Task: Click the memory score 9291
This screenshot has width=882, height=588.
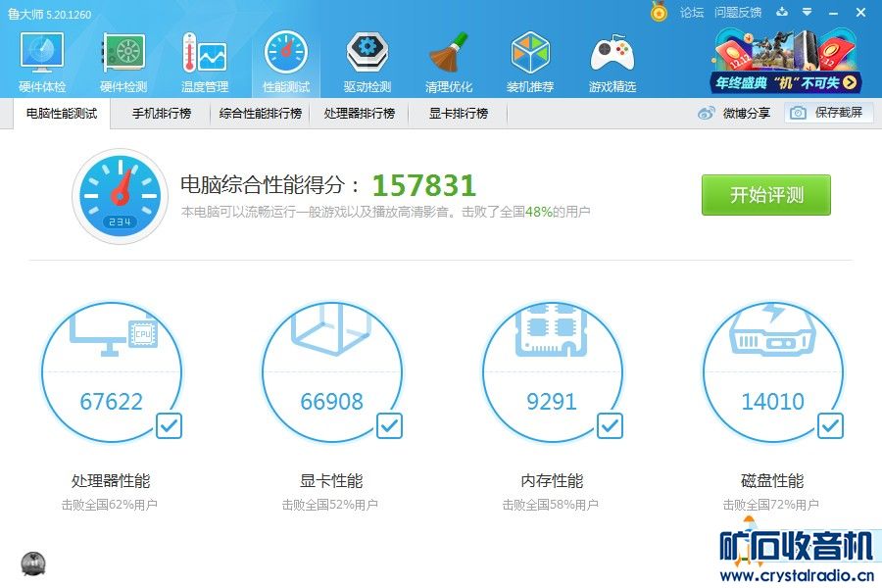Action: tap(551, 401)
